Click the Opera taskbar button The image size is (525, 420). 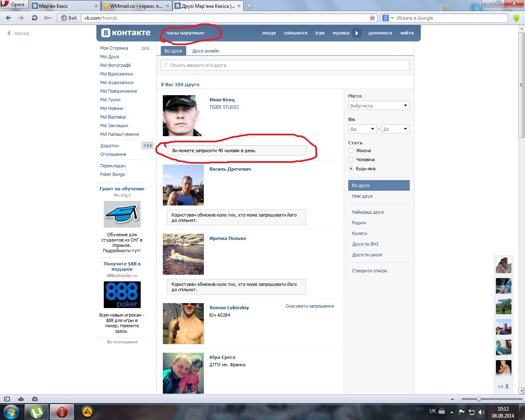pyautogui.click(x=62, y=411)
